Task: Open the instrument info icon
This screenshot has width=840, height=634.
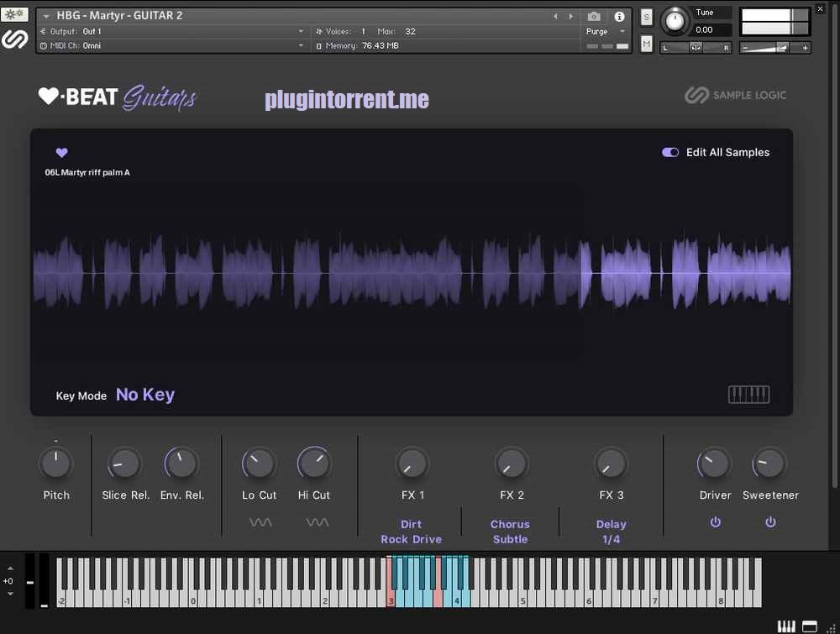Action: coord(619,17)
